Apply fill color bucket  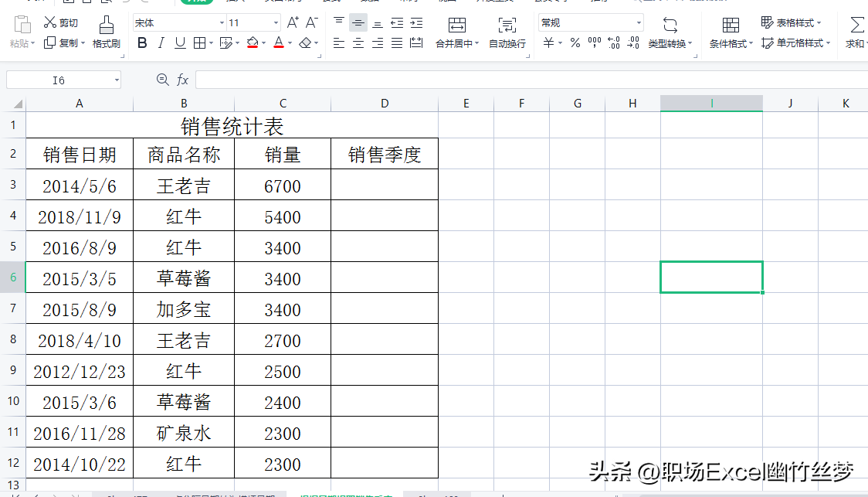(253, 43)
